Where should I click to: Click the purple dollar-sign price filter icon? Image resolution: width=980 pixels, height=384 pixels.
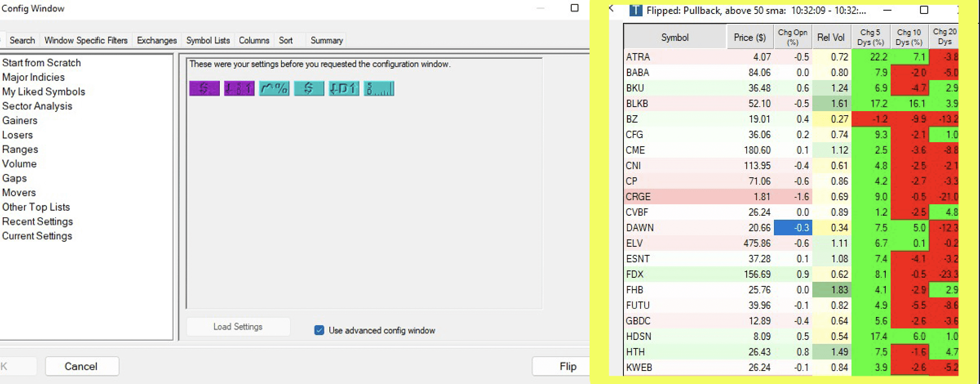[204, 88]
